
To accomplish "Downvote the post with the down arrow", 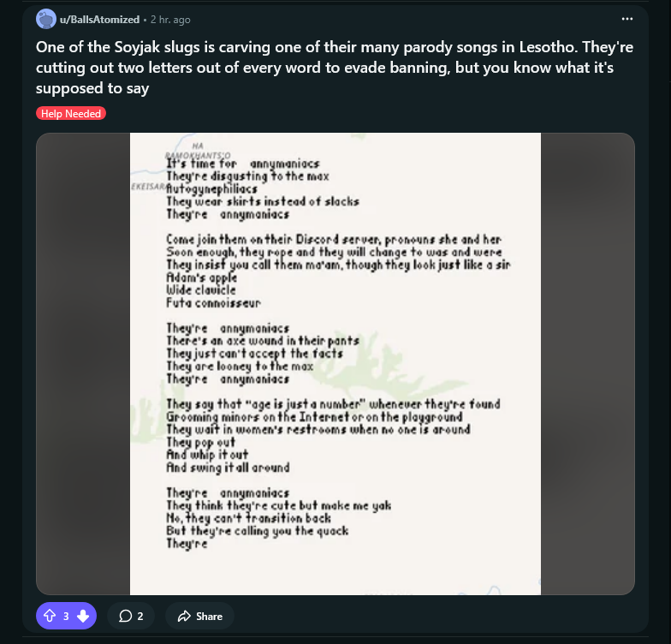I will [x=82, y=616].
